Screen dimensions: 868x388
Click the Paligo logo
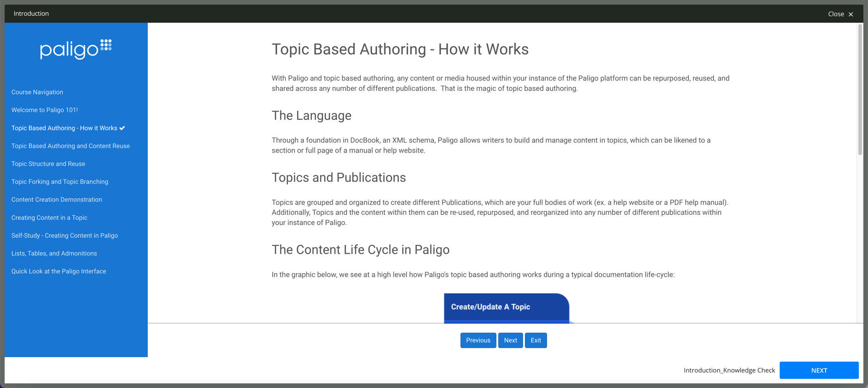[x=76, y=49]
